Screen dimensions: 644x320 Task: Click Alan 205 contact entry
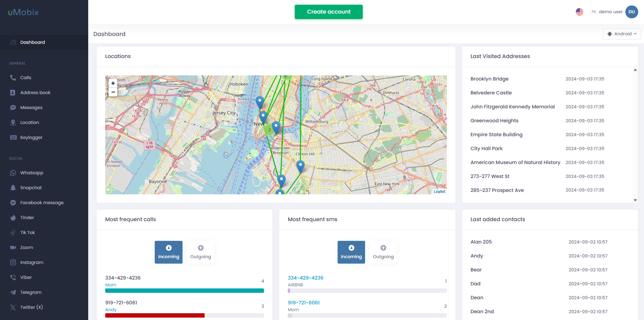[x=481, y=242]
